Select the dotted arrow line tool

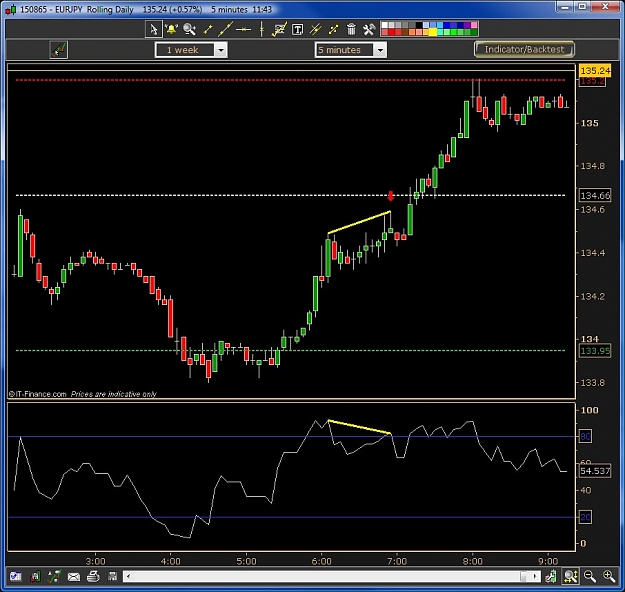[333, 29]
